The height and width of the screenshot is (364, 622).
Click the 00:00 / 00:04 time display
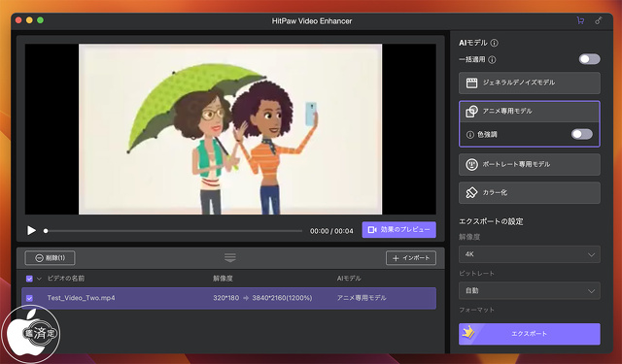click(x=331, y=231)
